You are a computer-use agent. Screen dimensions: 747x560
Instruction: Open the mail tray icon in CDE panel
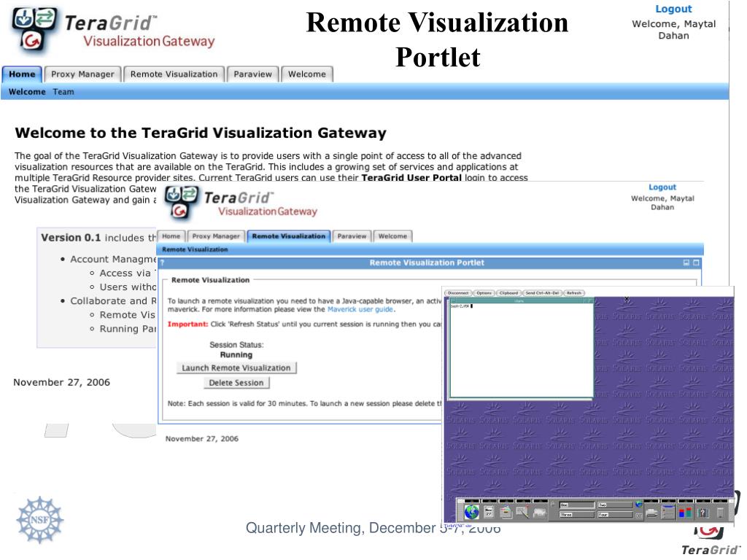(x=540, y=513)
